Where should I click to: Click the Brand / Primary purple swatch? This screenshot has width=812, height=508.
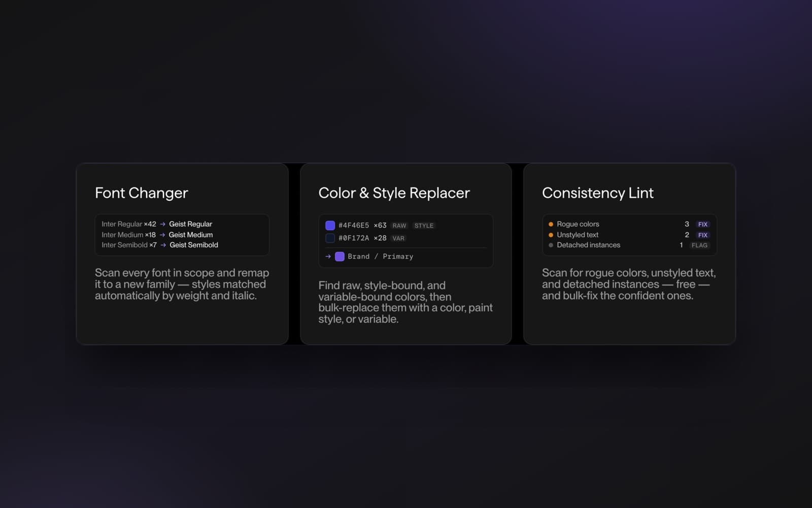tap(340, 257)
